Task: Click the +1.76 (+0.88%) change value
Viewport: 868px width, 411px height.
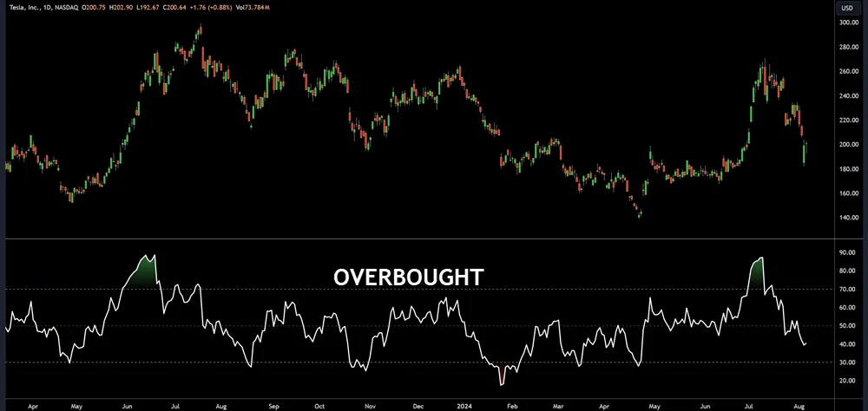Action: tap(211, 8)
